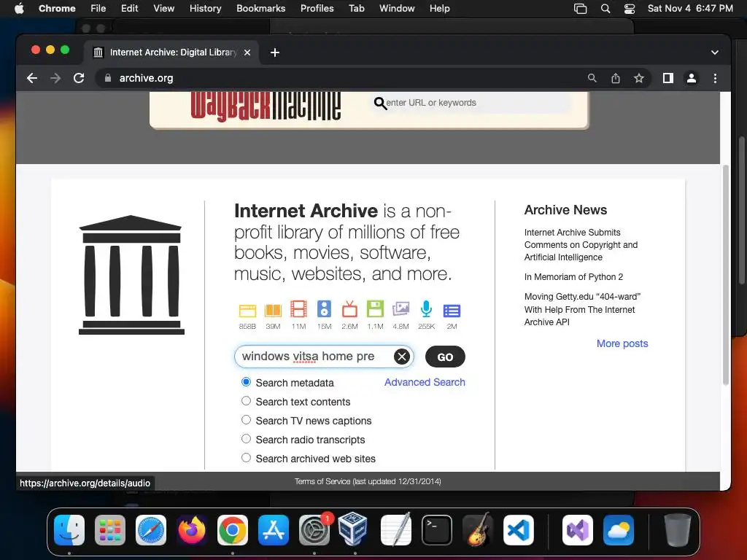
Task: Open the Chrome three-dot menu
Action: point(715,78)
